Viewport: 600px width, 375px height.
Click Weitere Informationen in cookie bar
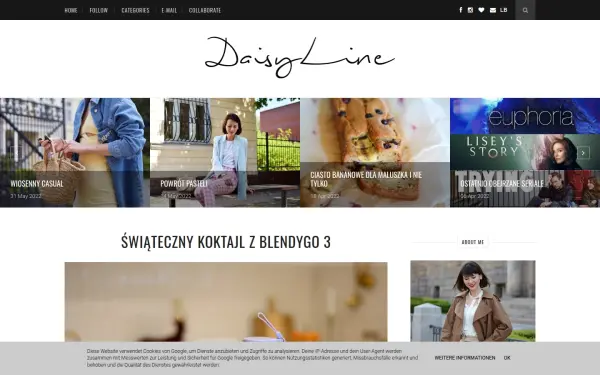pyautogui.click(x=465, y=358)
